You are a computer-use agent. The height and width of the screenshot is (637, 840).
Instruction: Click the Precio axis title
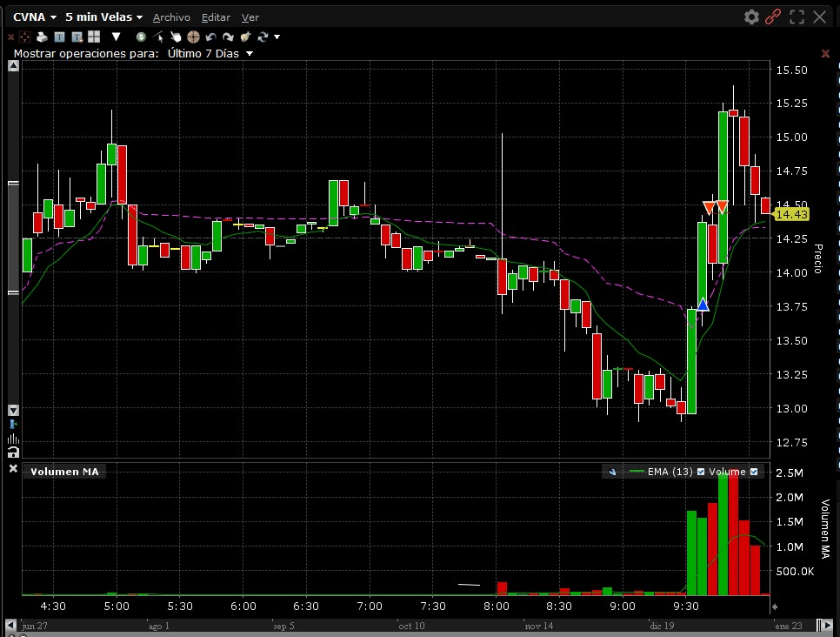pos(818,258)
